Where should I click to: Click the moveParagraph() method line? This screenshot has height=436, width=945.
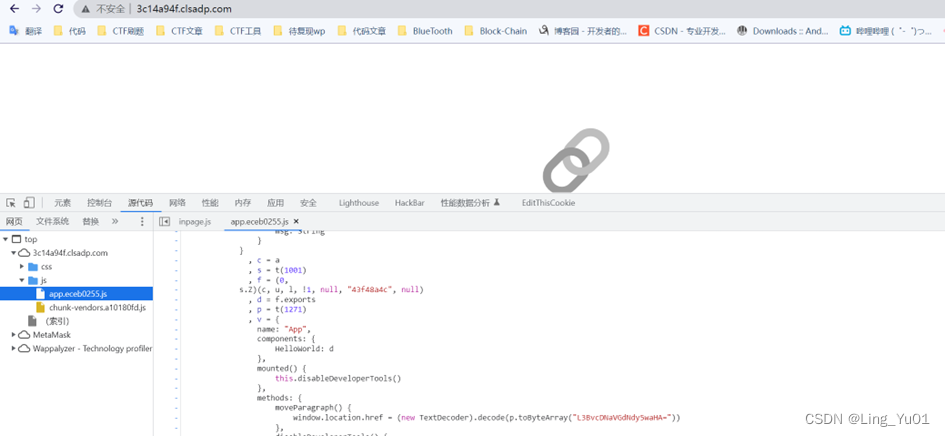tap(313, 408)
